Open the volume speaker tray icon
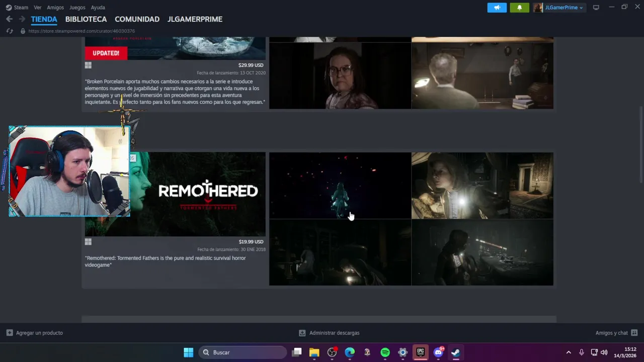This screenshot has height=362, width=644. [604, 352]
